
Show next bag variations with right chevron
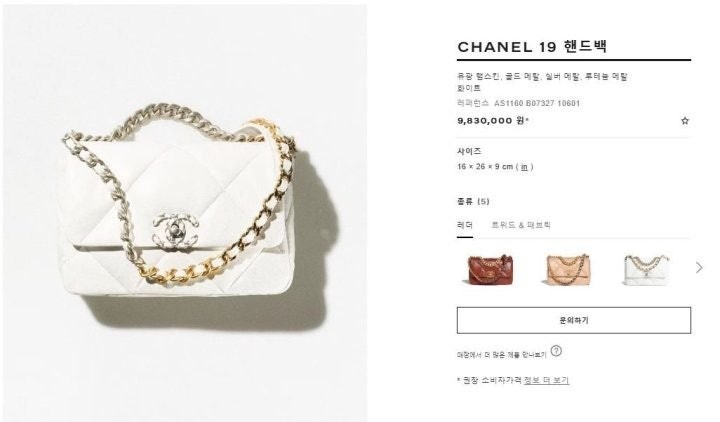(x=699, y=268)
